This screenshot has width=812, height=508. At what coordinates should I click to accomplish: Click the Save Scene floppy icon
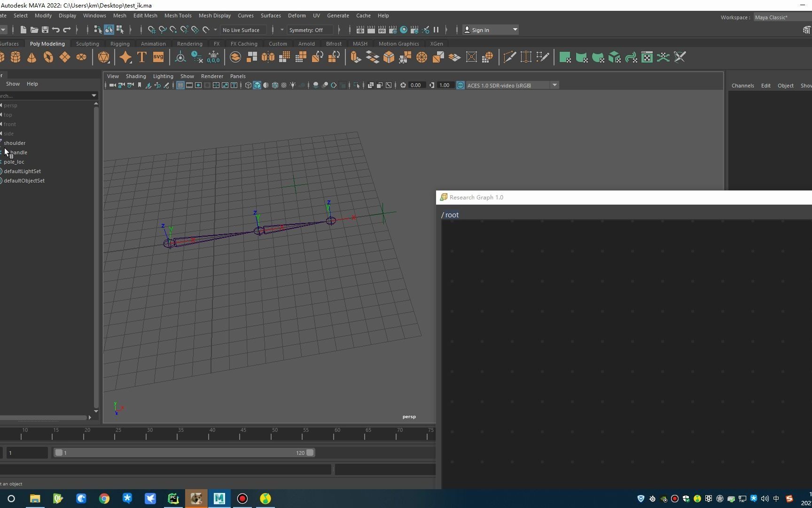45,30
